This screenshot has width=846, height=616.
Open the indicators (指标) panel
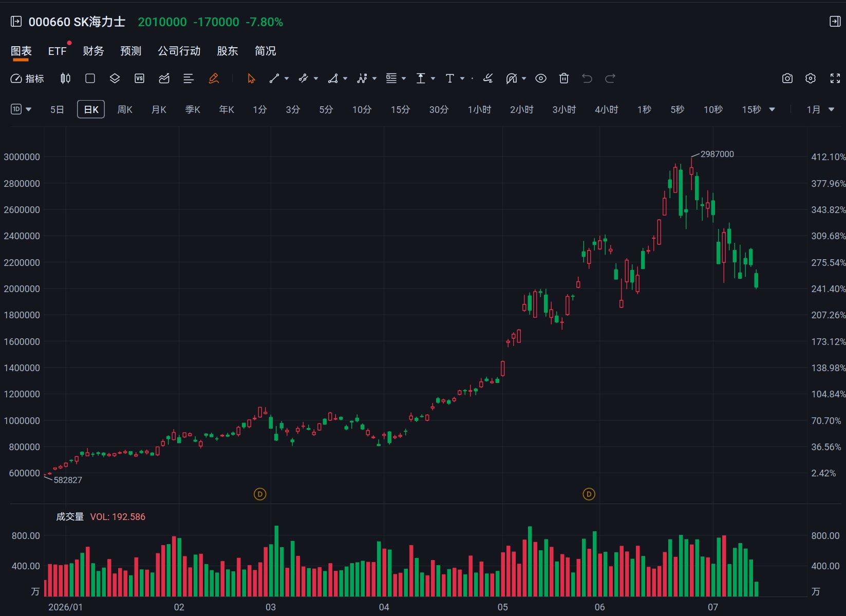click(x=27, y=79)
